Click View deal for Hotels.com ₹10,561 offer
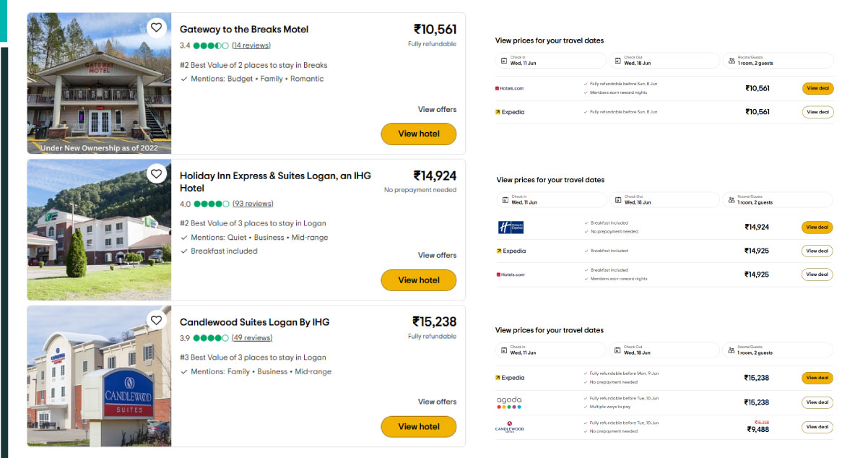Image resolution: width=868 pixels, height=458 pixels. 817,88
